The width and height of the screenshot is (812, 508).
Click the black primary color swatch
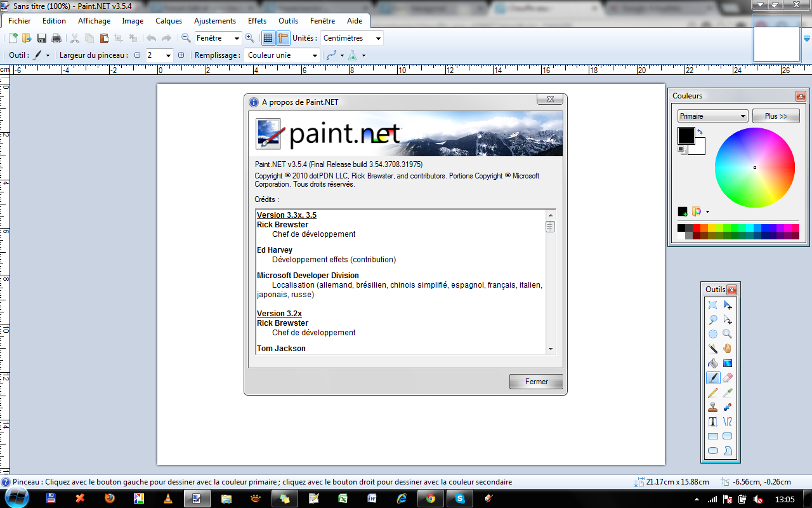[x=686, y=136]
